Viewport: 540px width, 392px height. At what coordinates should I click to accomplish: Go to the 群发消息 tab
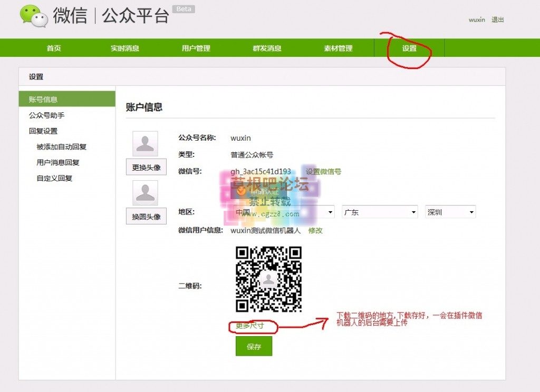click(267, 47)
